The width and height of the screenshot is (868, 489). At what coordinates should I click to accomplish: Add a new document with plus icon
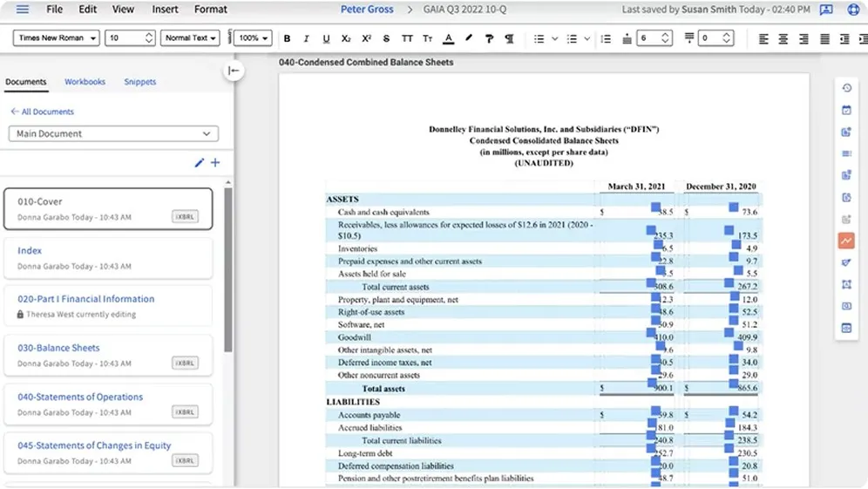pyautogui.click(x=215, y=163)
